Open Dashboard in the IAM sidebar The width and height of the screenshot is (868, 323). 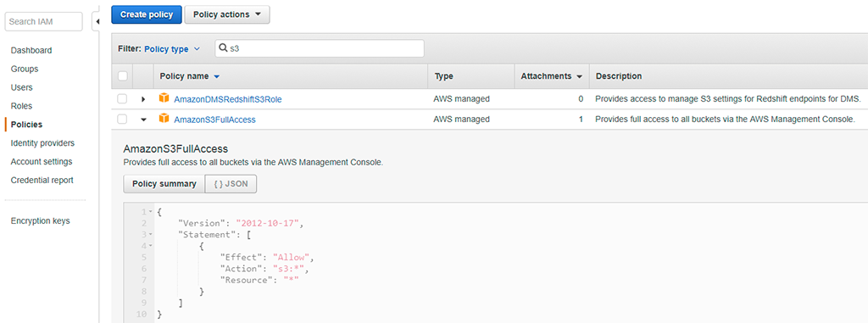pos(31,50)
